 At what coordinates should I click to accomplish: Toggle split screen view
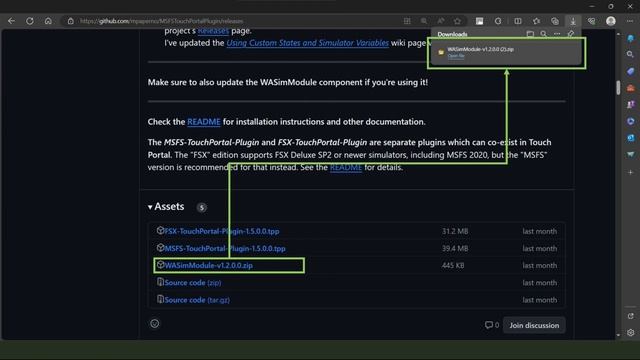click(518, 21)
